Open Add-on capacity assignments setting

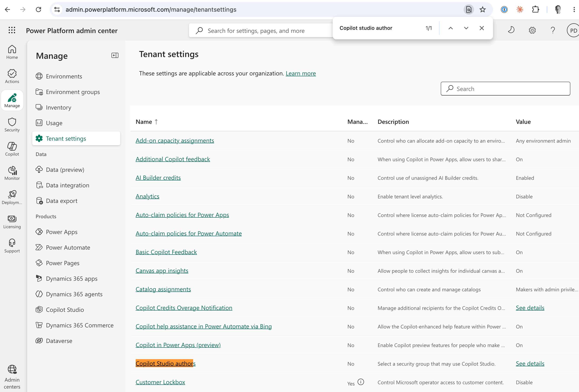click(x=175, y=140)
